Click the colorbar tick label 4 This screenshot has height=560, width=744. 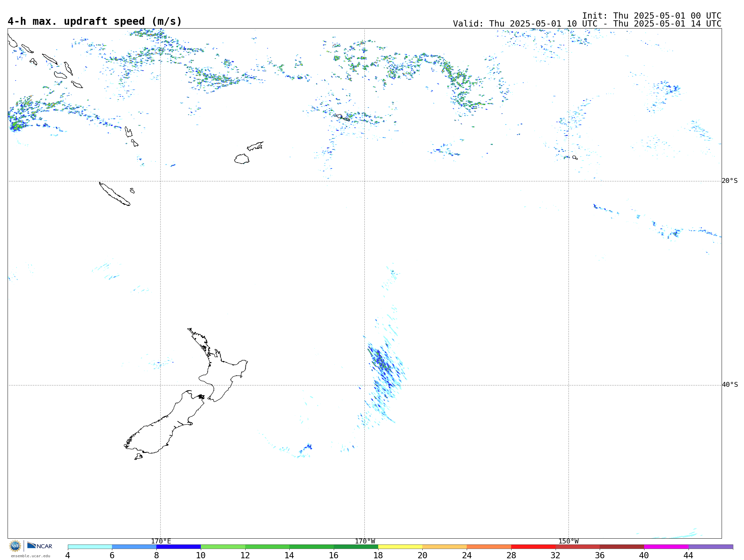point(68,555)
